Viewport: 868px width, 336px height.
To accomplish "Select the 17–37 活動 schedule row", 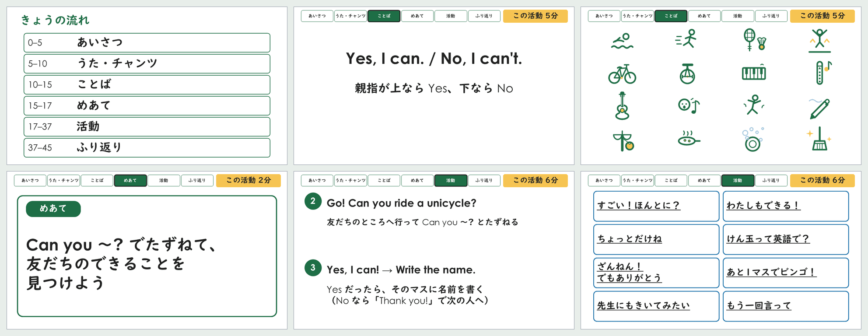I will [x=147, y=127].
